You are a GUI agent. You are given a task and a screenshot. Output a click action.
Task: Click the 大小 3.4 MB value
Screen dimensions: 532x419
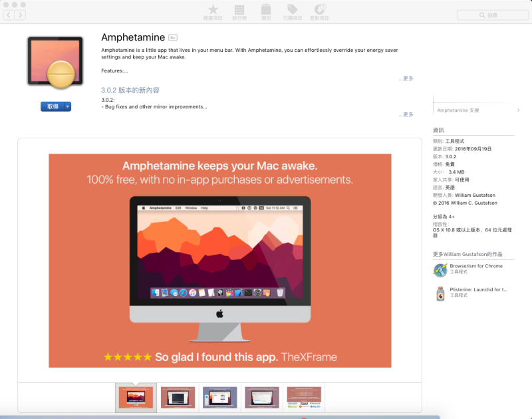coord(456,172)
